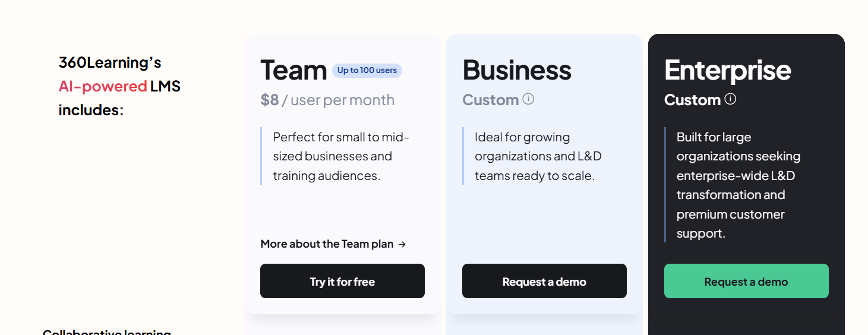868x335 pixels.
Task: Click the red AI-powered text
Action: pos(103,86)
